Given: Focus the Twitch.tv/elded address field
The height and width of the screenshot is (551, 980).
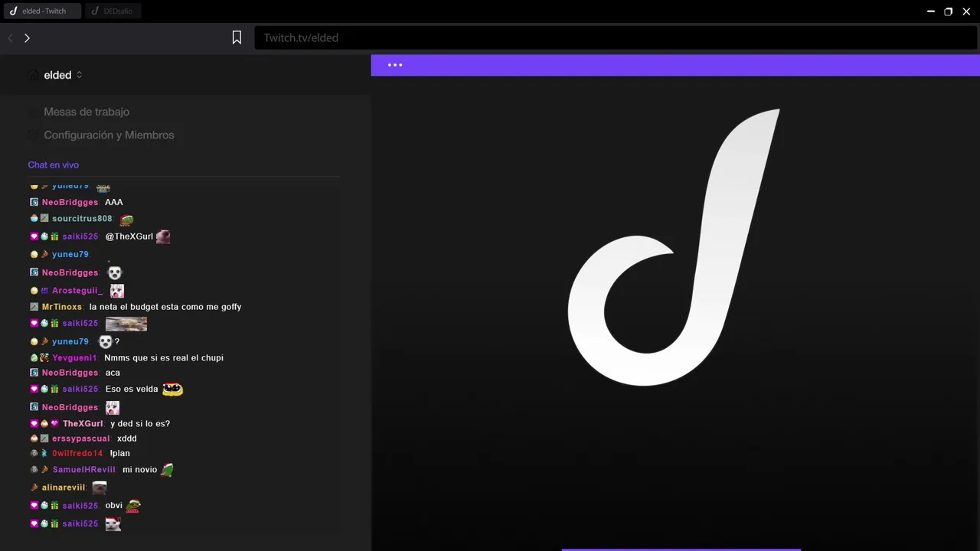Looking at the screenshot, I should tap(616, 37).
